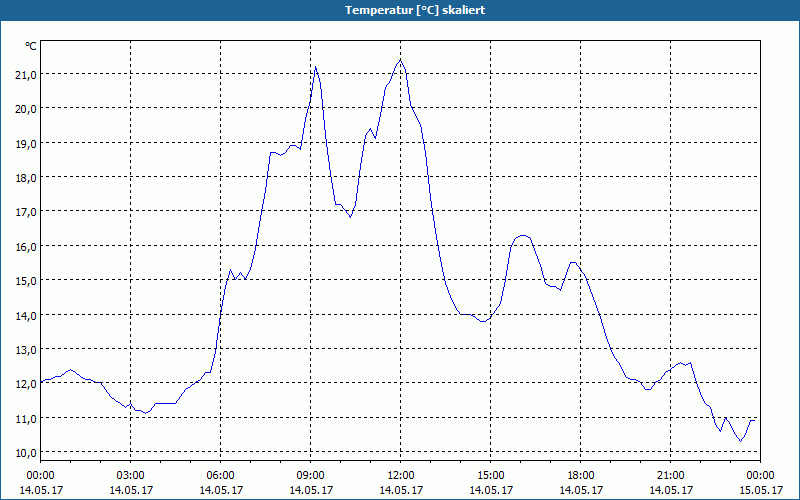This screenshot has height=500, width=800.
Task: Click the 16,0 y-axis value
Action: pos(27,247)
